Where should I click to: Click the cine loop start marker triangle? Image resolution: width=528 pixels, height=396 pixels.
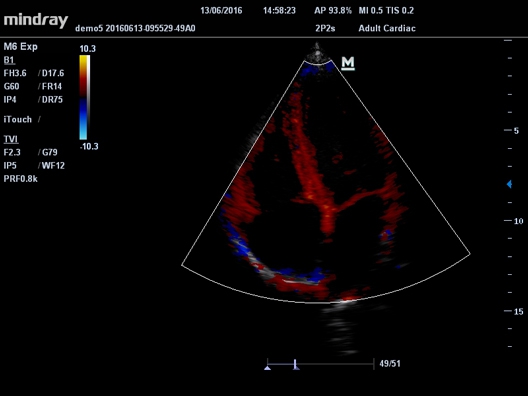pos(267,368)
